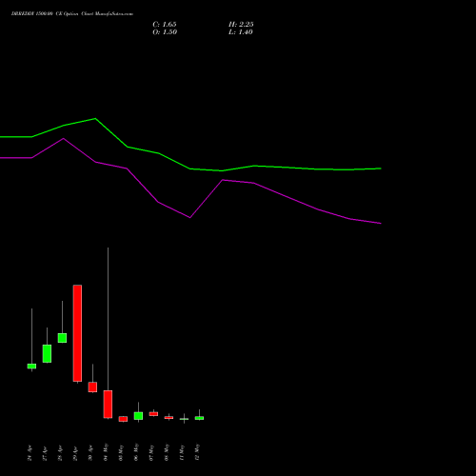This screenshot has height=476, width=476.
Task: Click the "06 May" date label
Action: [136, 452]
